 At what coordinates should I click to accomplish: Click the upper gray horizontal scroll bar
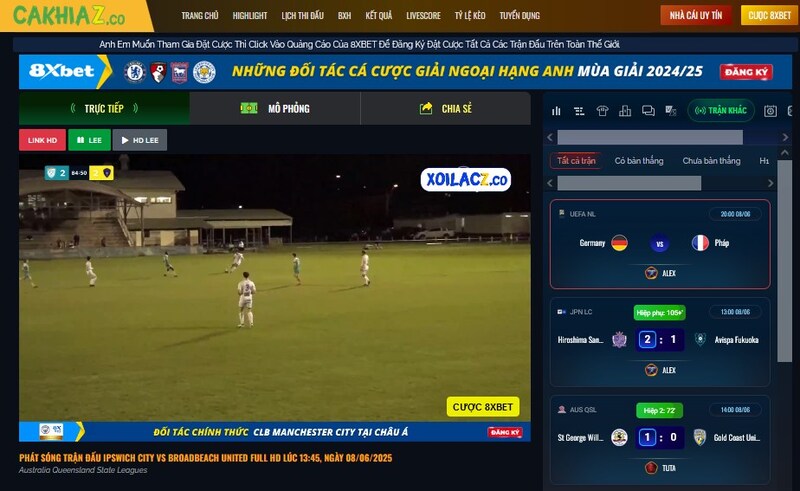tap(650, 137)
